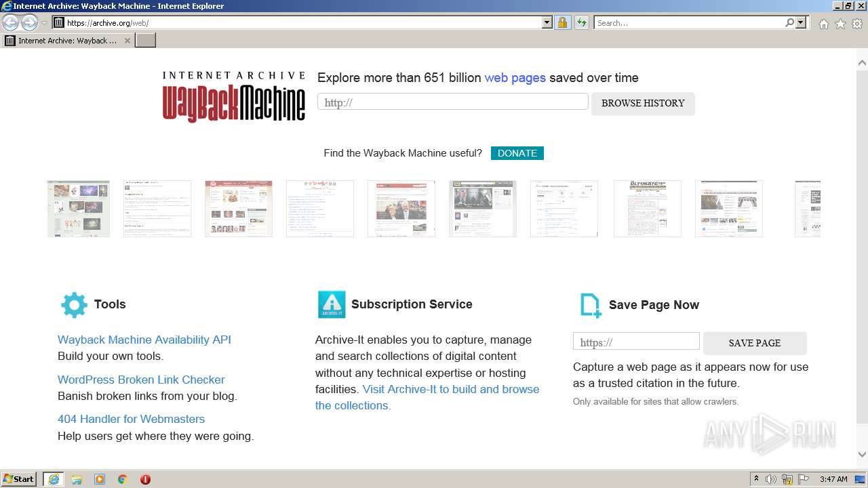The image size is (868, 488).
Task: Click the magnifier search icon
Action: point(789,23)
